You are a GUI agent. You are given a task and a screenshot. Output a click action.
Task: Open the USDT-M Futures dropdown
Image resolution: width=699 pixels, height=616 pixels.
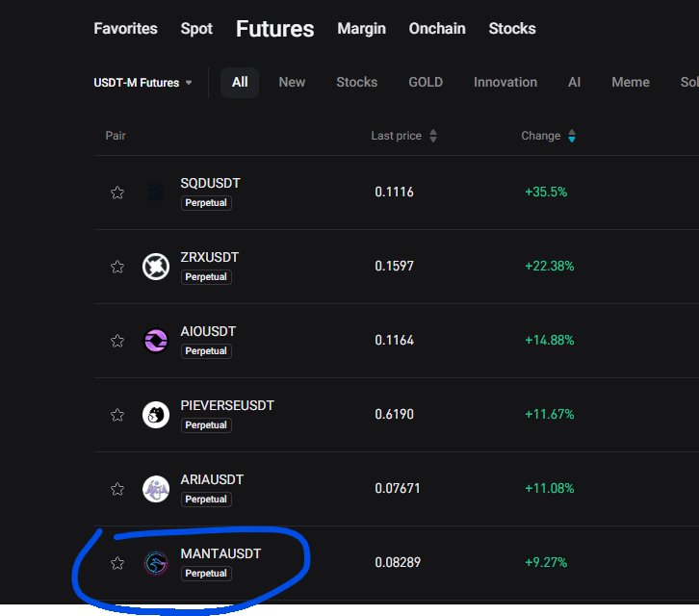tap(142, 83)
